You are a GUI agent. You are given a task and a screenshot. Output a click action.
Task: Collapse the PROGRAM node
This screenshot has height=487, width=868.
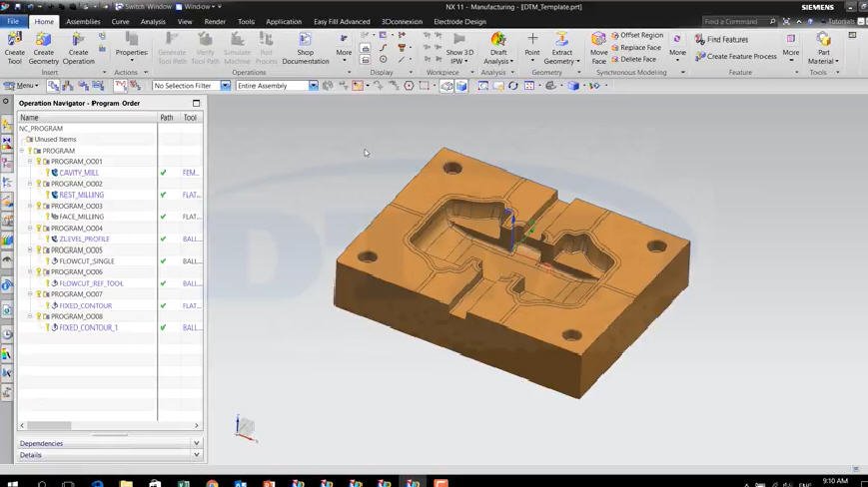point(22,151)
